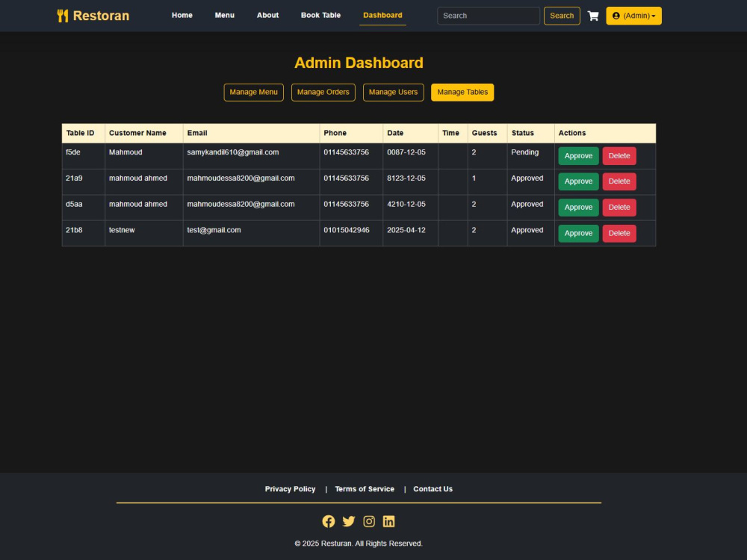Click the Admin Dashboard heading
The width and height of the screenshot is (747, 560).
coord(359,63)
